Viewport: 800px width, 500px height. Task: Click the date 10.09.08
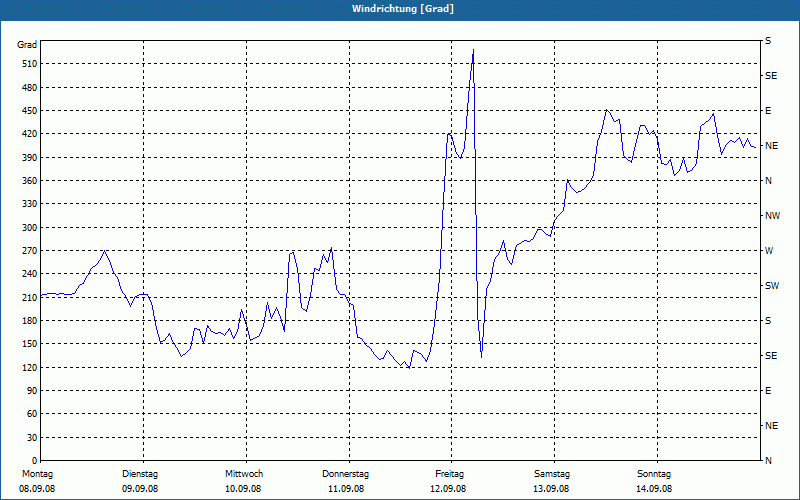click(x=243, y=489)
